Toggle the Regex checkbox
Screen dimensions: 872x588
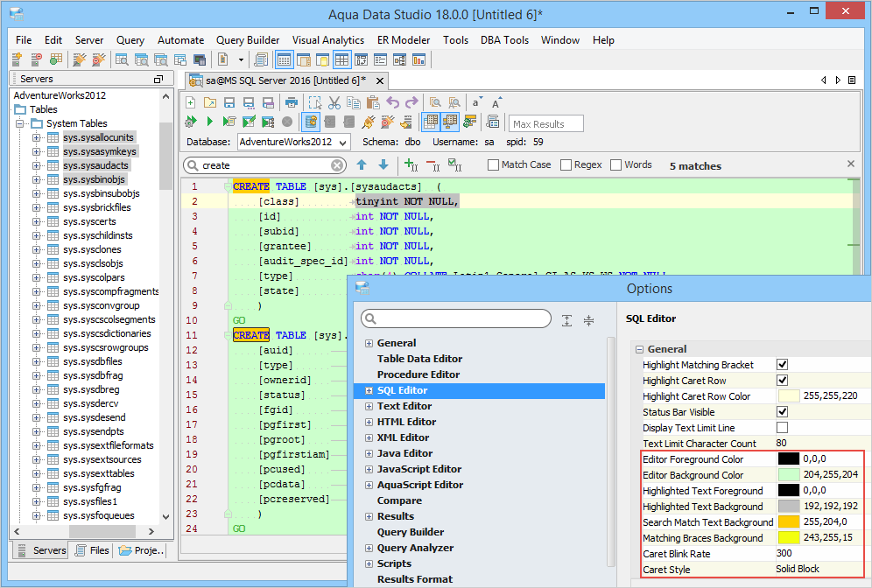click(566, 164)
